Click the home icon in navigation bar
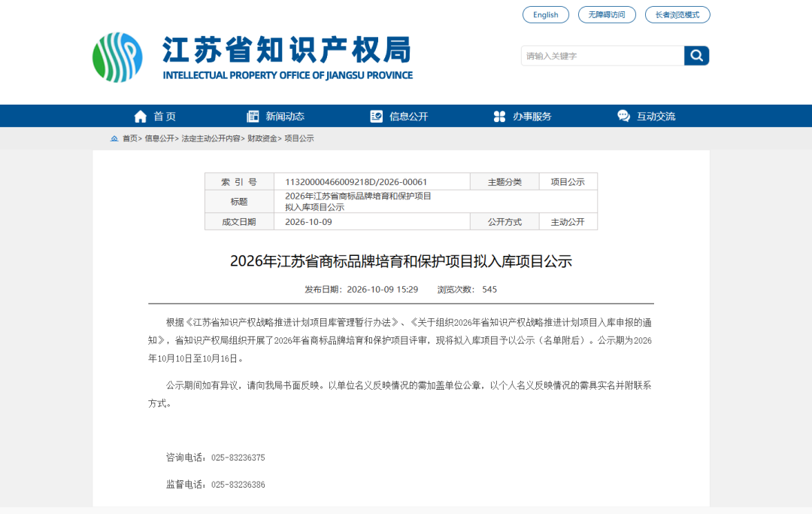 (x=141, y=117)
